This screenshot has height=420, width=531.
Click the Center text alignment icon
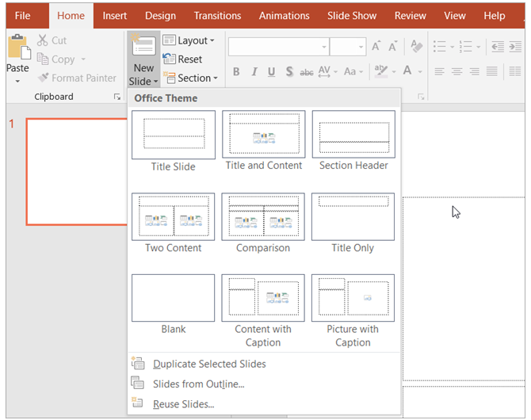coord(457,72)
